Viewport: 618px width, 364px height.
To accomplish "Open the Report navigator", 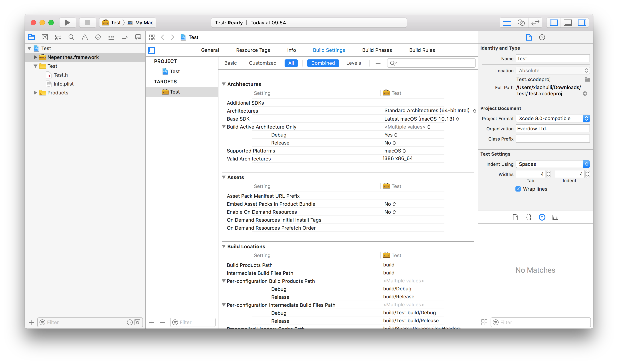I will [138, 37].
